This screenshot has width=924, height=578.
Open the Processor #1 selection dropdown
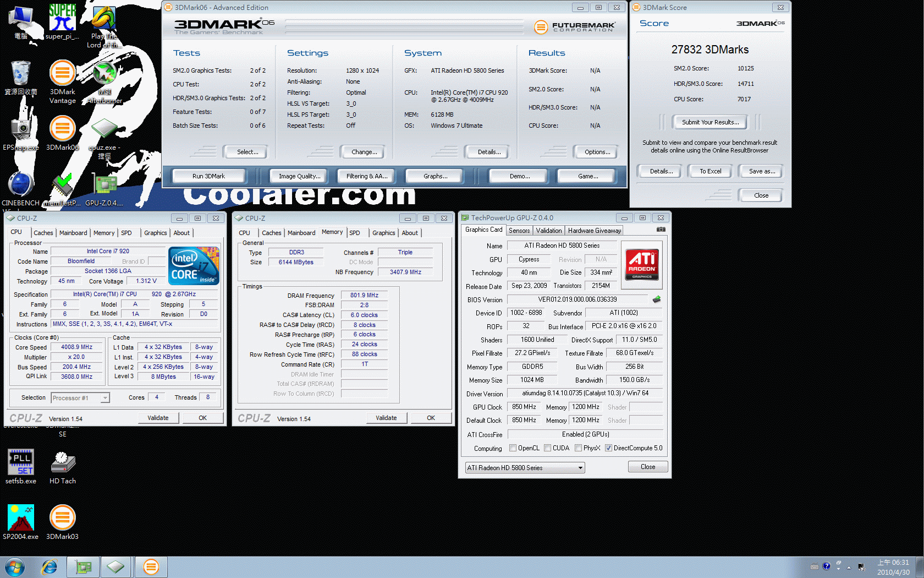point(80,397)
